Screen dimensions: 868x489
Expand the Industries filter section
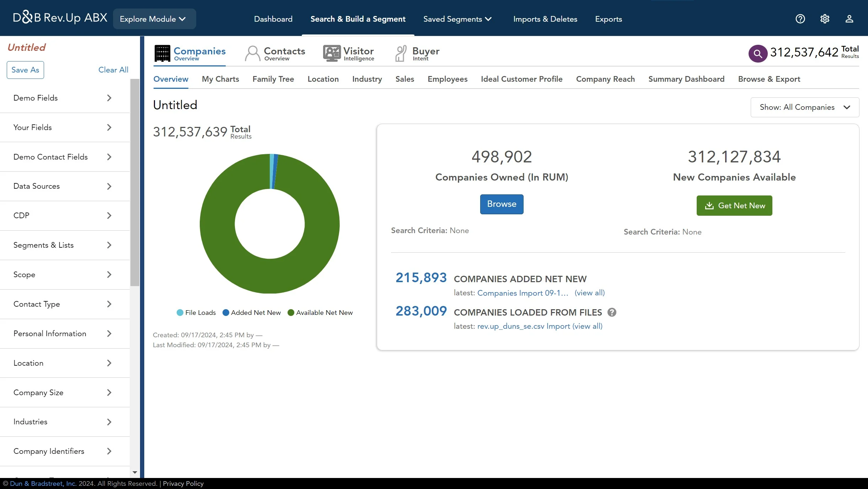click(65, 422)
